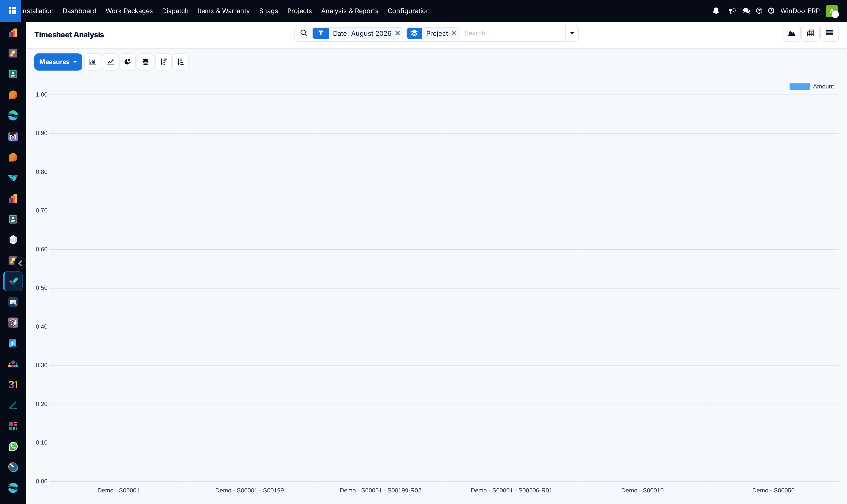This screenshot has width=847, height=504.
Task: Click the Demo - S00050 axis label
Action: click(x=773, y=490)
